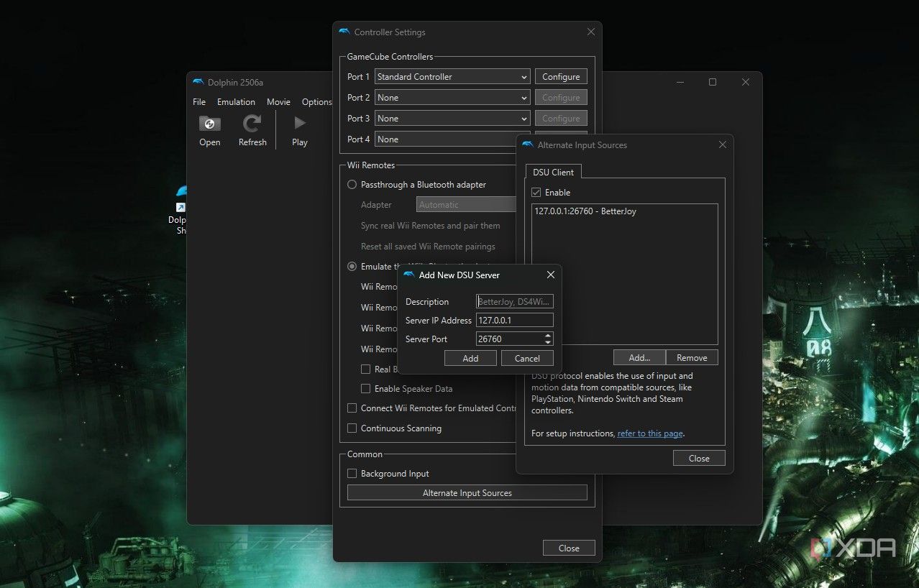Expand the Port 2 controller dropdown
This screenshot has height=588, width=919.
(x=452, y=98)
